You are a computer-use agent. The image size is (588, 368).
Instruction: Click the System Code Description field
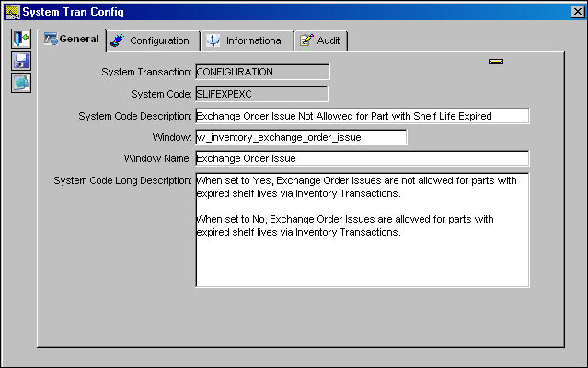[363, 116]
